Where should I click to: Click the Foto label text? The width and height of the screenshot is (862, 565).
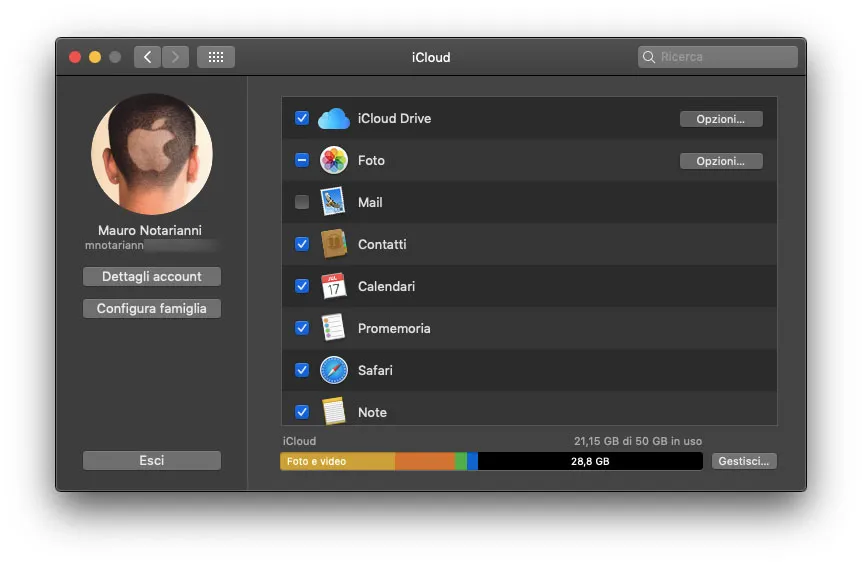point(371,160)
